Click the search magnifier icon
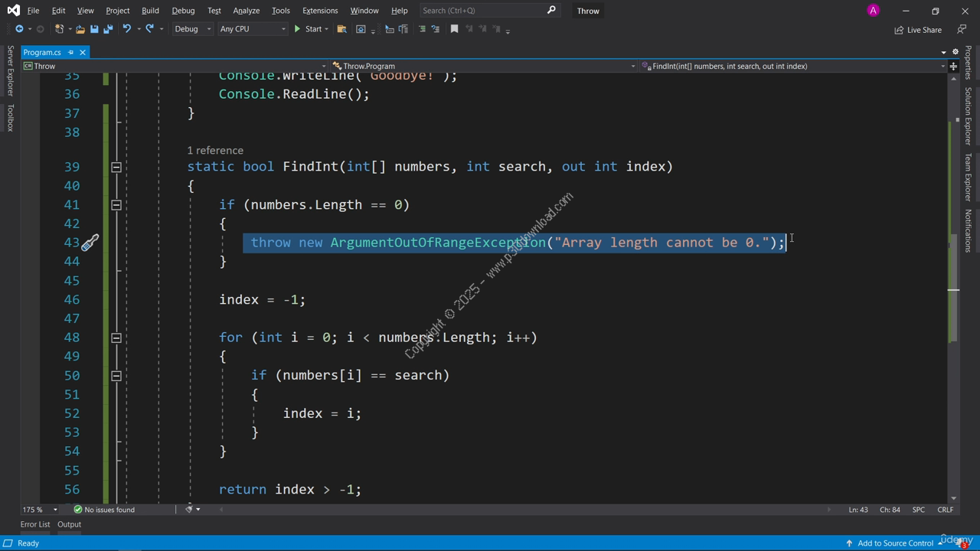 tap(551, 10)
